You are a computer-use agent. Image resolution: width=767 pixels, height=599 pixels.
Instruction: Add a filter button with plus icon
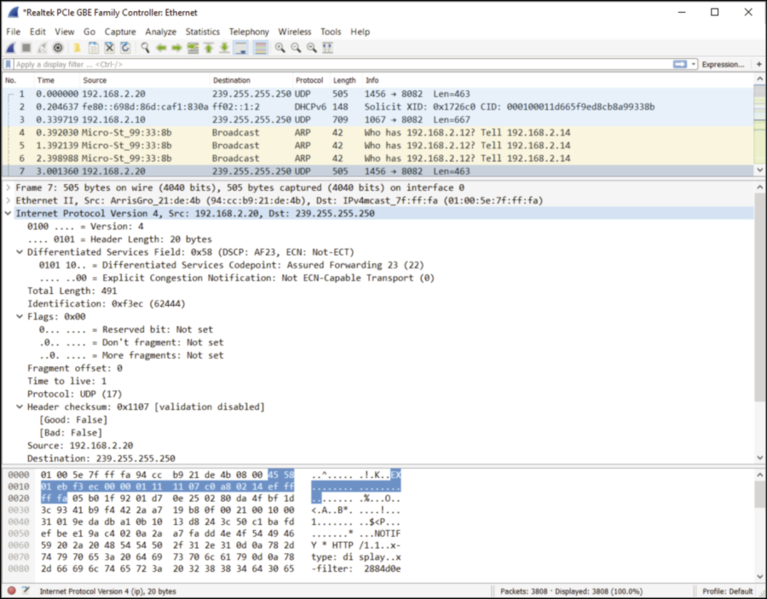pyautogui.click(x=759, y=64)
